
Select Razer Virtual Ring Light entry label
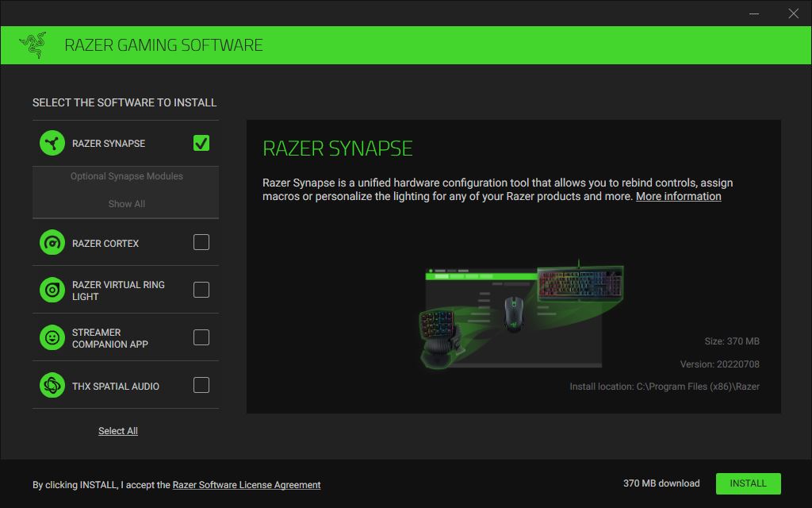118,291
